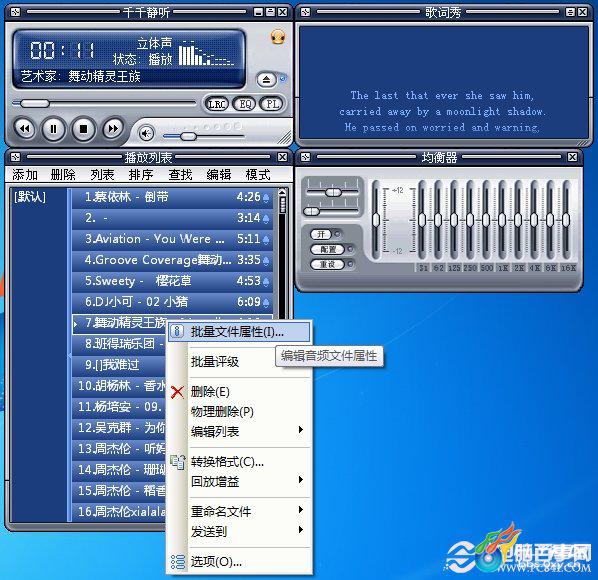Choose 删除(E) in context menu

point(240,392)
